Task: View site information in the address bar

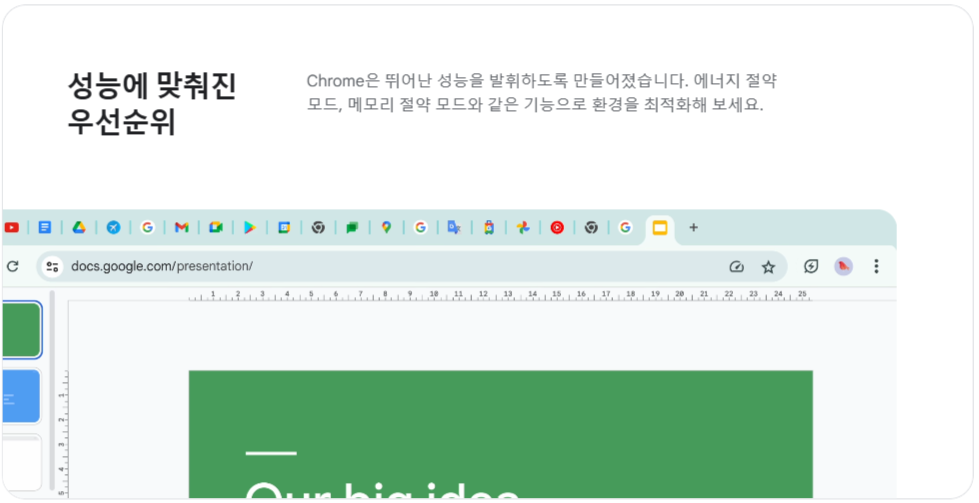Action: point(52,266)
